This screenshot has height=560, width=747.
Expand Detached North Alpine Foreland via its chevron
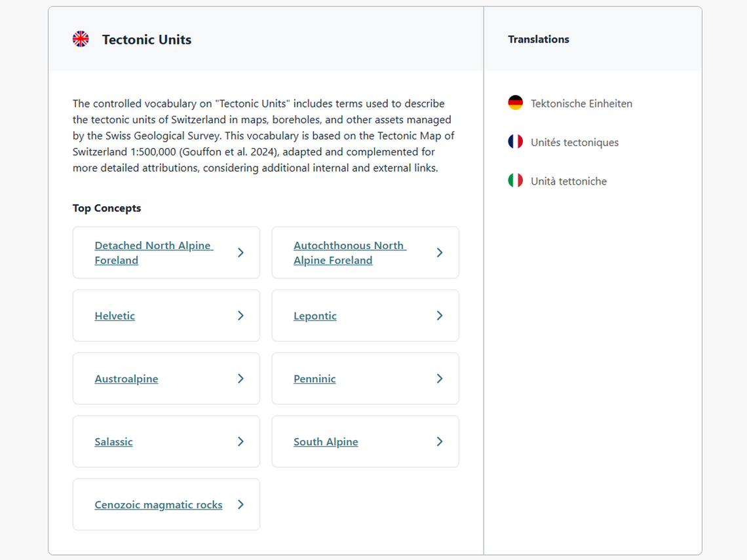pyautogui.click(x=240, y=253)
